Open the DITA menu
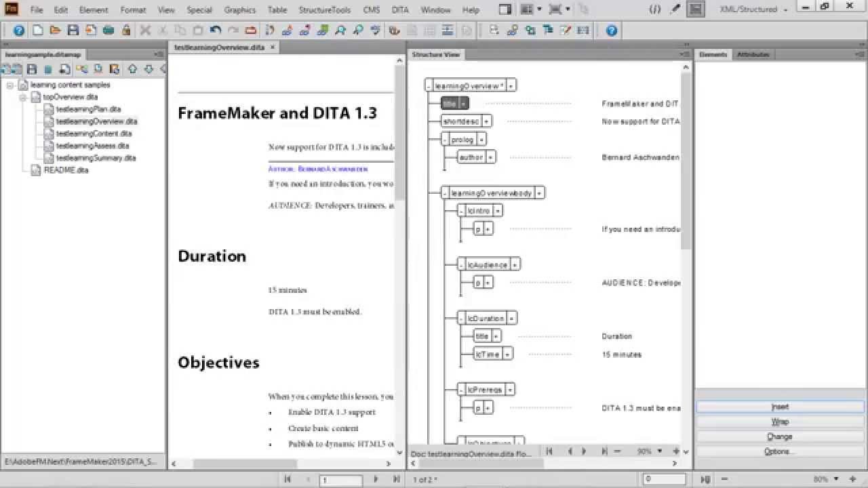The width and height of the screenshot is (868, 488). point(400,10)
